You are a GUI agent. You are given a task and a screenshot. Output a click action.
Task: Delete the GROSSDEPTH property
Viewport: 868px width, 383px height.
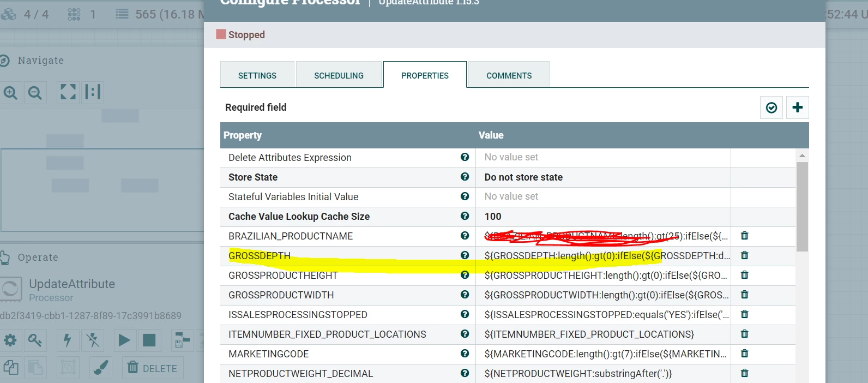pos(744,255)
